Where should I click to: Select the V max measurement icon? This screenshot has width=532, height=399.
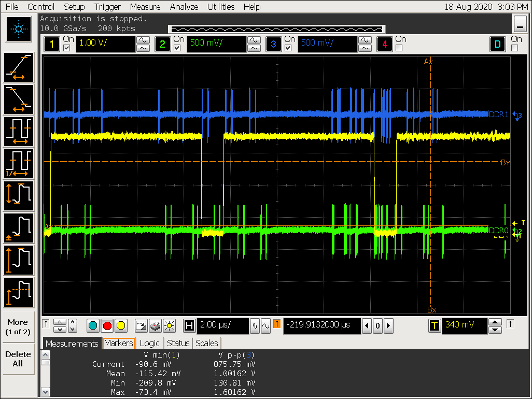pos(19,260)
